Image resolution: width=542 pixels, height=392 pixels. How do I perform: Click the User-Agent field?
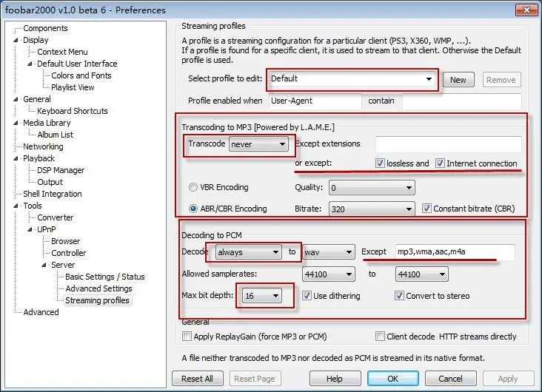[315, 101]
